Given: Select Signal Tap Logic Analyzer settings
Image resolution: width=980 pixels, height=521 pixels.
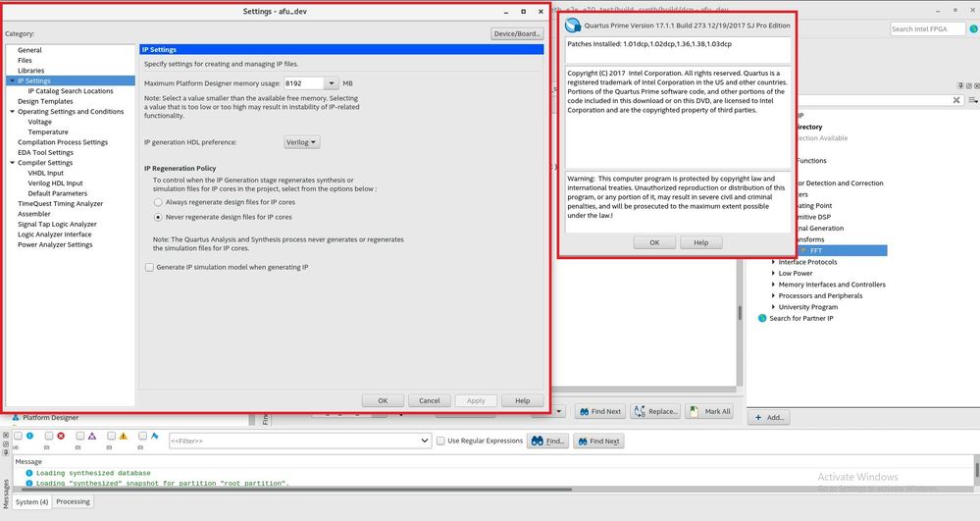Looking at the screenshot, I should click(58, 225).
